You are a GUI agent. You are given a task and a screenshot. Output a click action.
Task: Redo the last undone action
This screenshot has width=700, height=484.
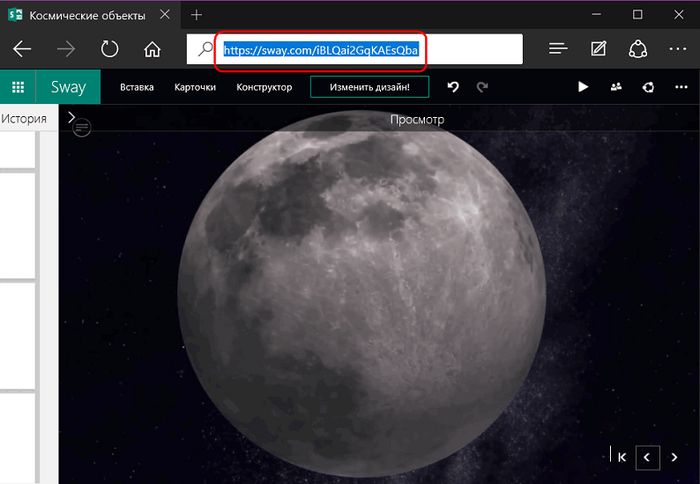(x=482, y=88)
